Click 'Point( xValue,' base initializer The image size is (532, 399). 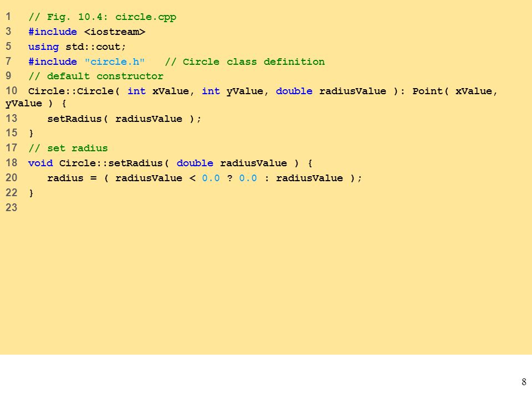454,91
